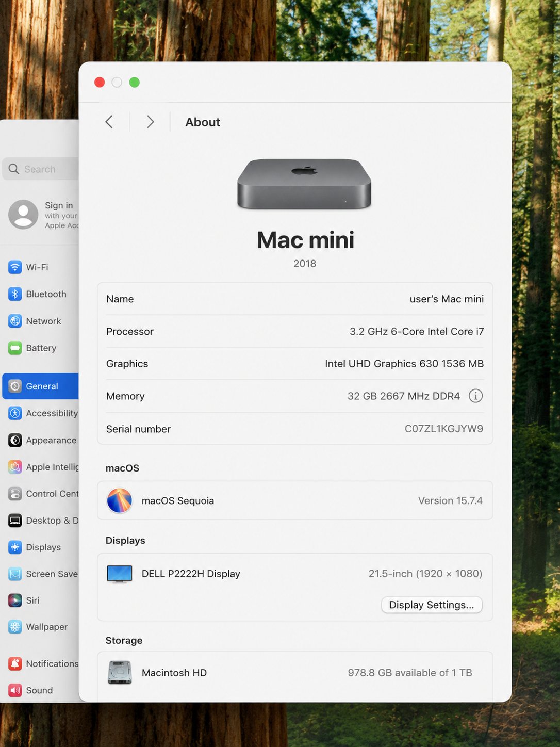This screenshot has width=560, height=747.
Task: Open the Accessibility icon in sidebar
Action: (x=15, y=413)
